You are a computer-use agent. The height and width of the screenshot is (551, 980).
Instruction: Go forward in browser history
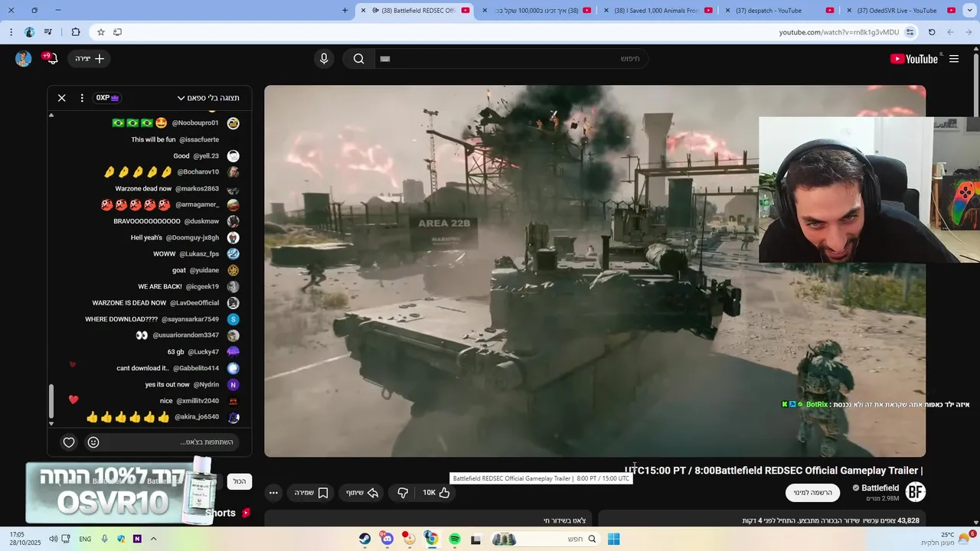coord(950,32)
